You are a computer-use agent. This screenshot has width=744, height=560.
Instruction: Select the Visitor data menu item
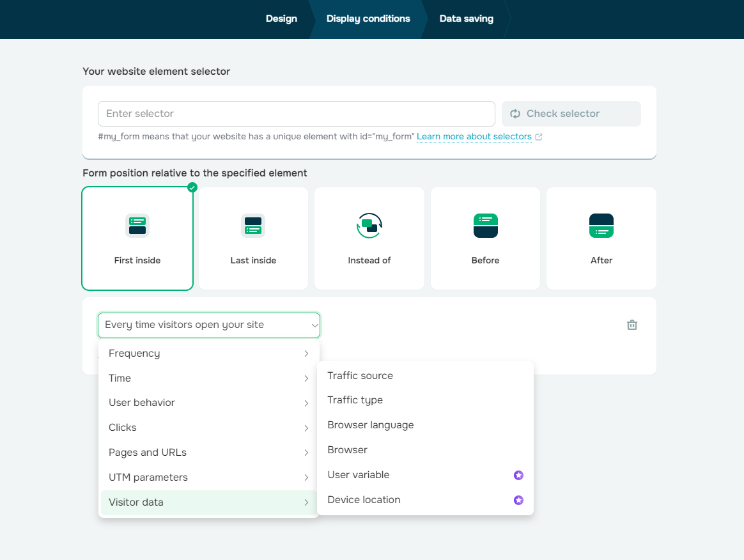pos(209,502)
